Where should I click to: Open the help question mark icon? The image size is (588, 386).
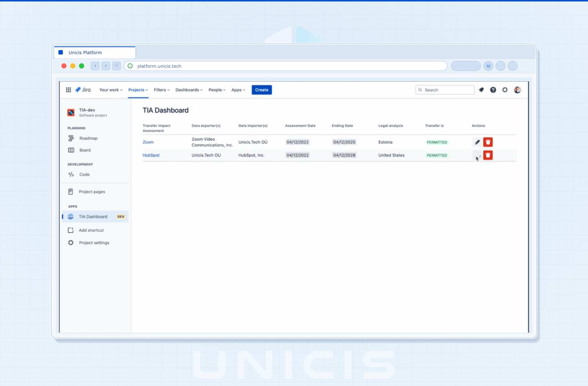pos(493,90)
